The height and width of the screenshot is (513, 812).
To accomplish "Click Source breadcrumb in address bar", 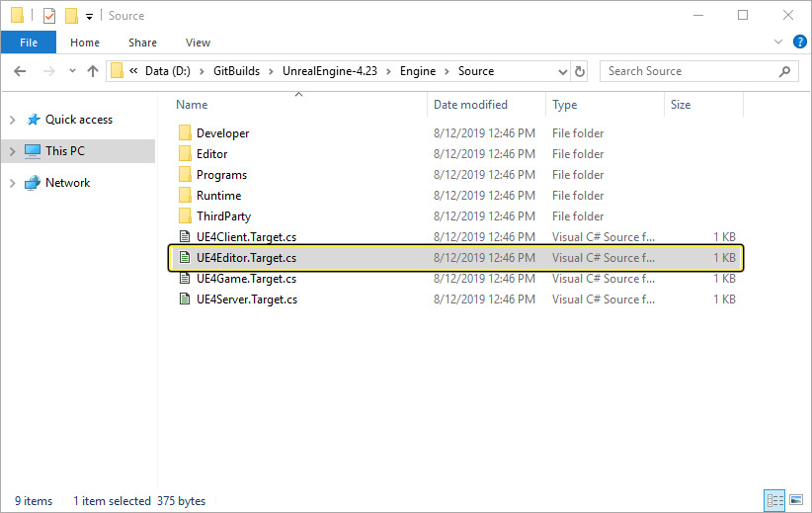I will pos(476,71).
